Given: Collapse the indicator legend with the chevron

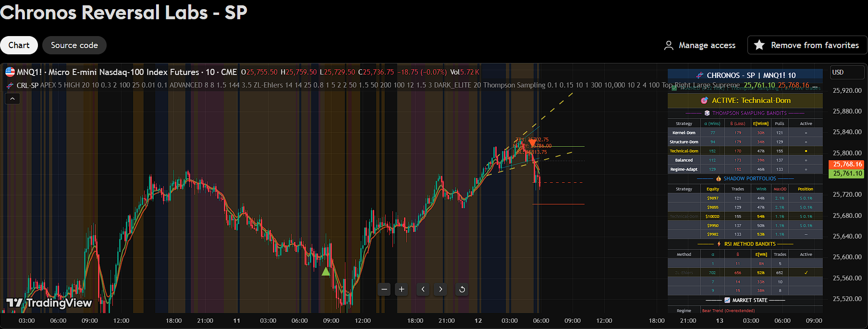Looking at the screenshot, I should click(12, 99).
